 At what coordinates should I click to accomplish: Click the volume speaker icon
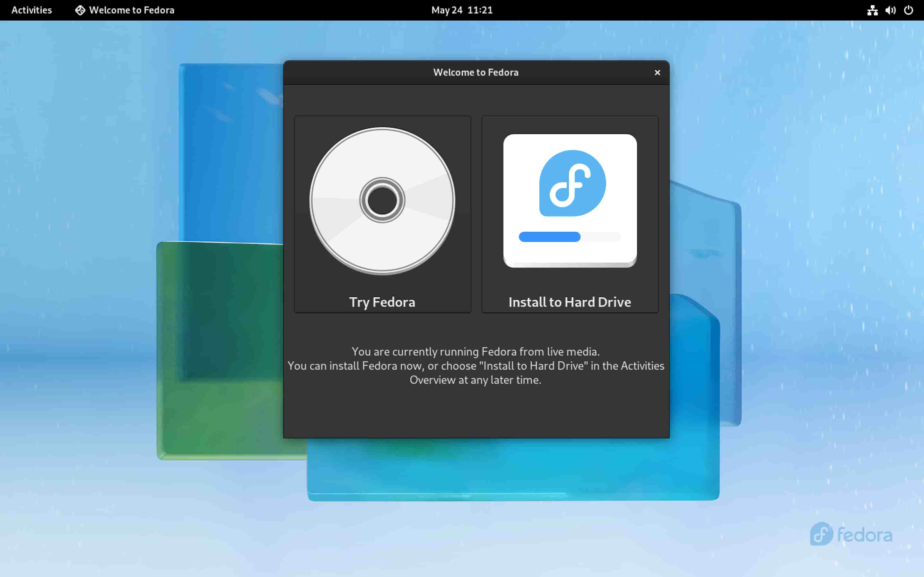pyautogui.click(x=890, y=10)
